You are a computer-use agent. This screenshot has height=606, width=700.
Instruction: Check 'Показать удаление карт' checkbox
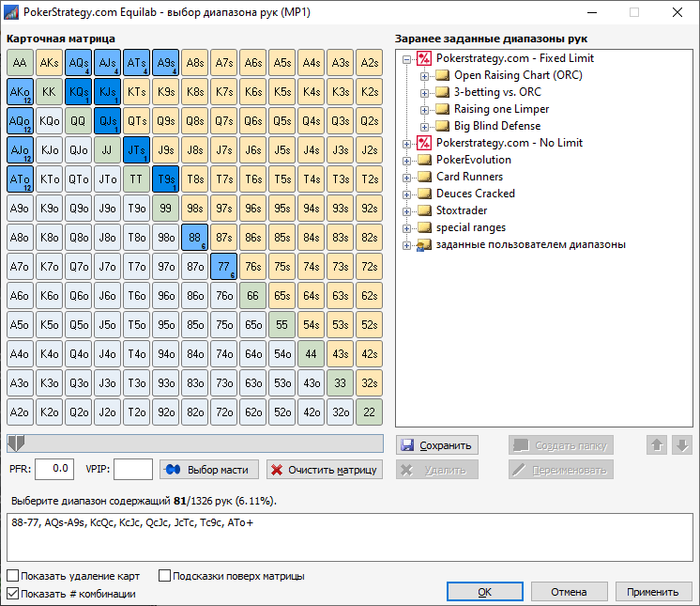(x=13, y=576)
